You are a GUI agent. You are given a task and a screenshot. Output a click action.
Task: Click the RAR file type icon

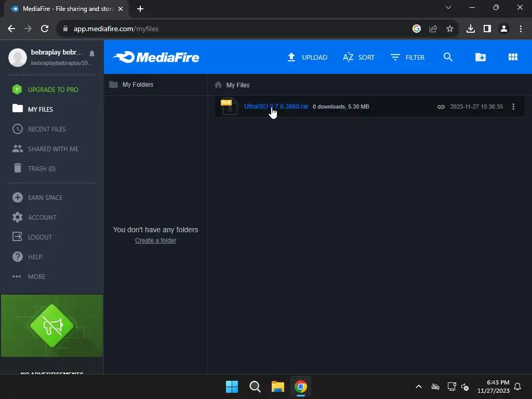pos(229,107)
